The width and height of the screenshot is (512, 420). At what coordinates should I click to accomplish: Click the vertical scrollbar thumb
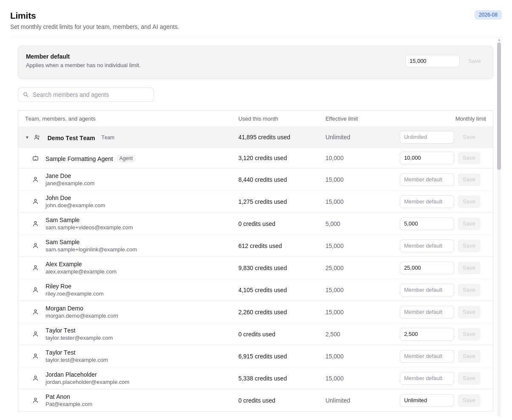click(x=499, y=106)
